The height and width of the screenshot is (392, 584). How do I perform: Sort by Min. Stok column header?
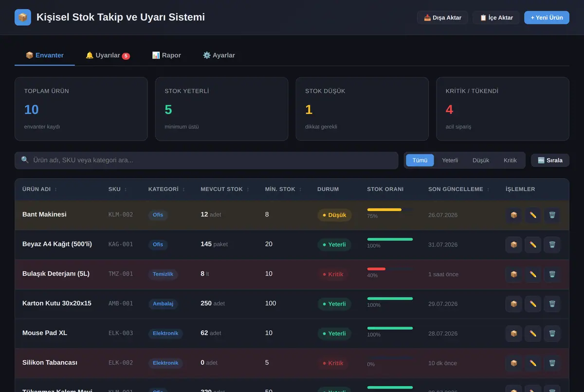click(x=283, y=189)
